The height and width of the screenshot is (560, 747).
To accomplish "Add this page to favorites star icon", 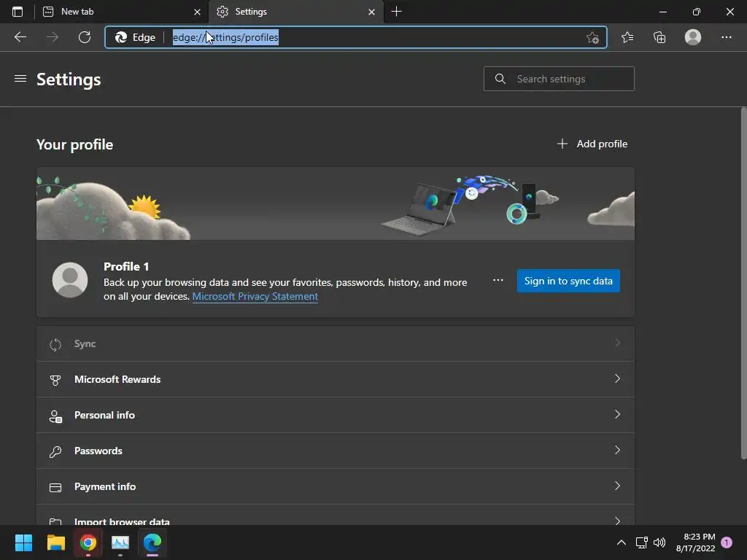I will (x=592, y=37).
